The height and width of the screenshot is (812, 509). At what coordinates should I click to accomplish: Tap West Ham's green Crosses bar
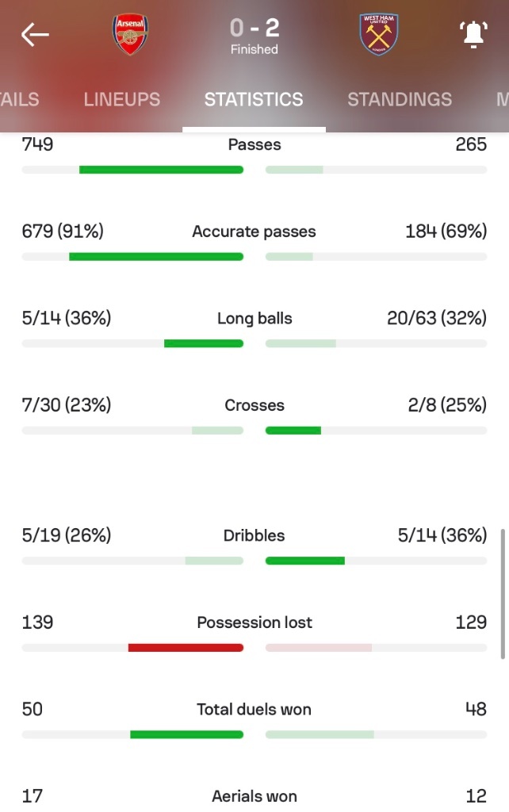click(x=293, y=431)
